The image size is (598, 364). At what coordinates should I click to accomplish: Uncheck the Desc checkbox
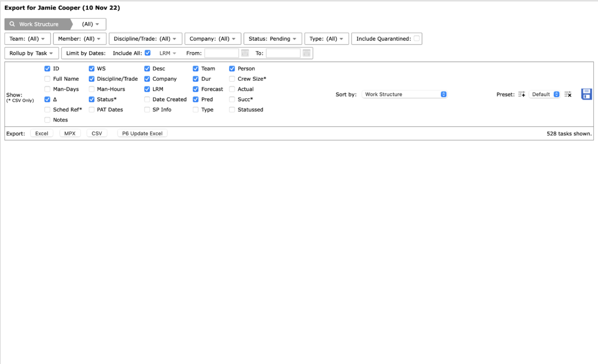147,69
